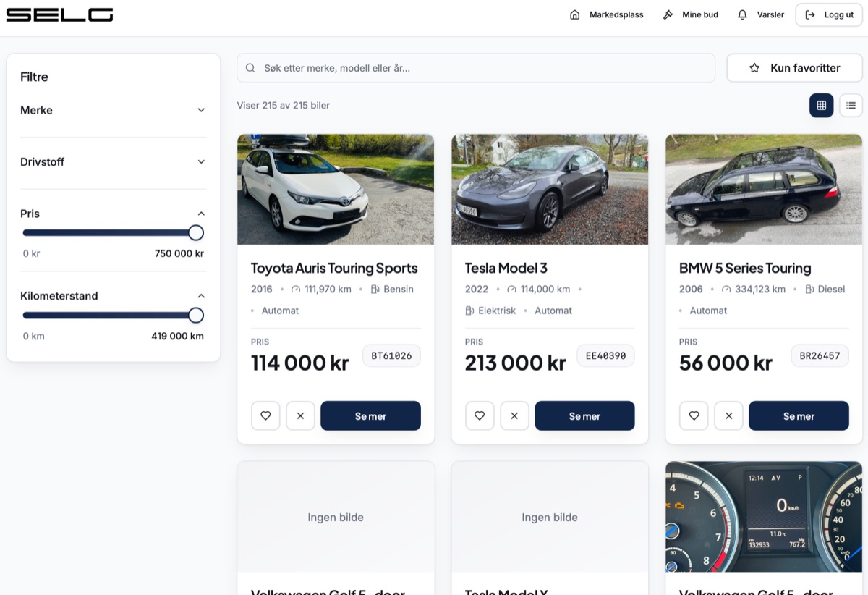Click the dashboard gauge photo
This screenshot has height=595, width=868.
764,517
